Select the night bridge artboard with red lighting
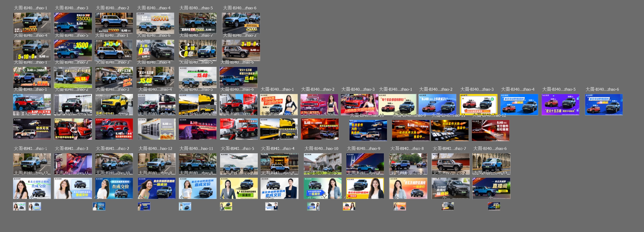Screen dimensions: 644x232 point(365,164)
